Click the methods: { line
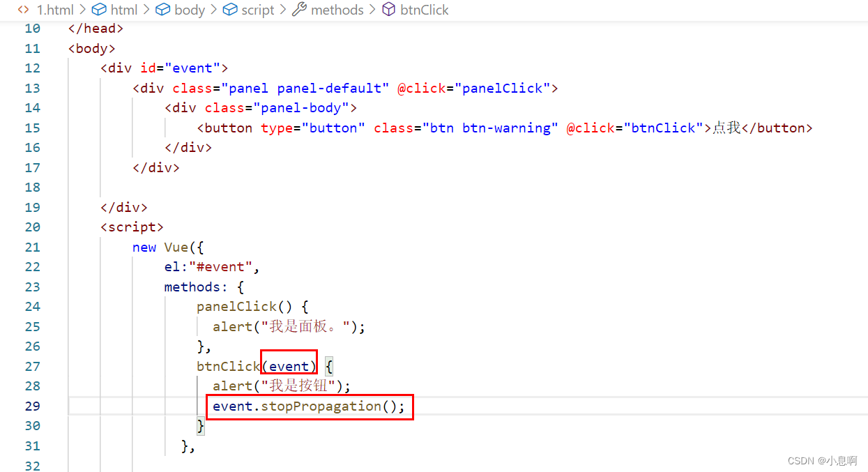868x472 pixels. tap(204, 287)
